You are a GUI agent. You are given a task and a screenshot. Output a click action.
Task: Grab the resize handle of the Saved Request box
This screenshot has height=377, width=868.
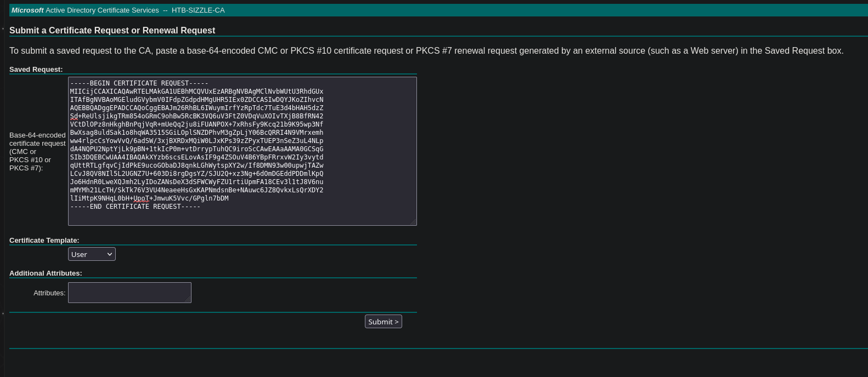(x=414, y=222)
